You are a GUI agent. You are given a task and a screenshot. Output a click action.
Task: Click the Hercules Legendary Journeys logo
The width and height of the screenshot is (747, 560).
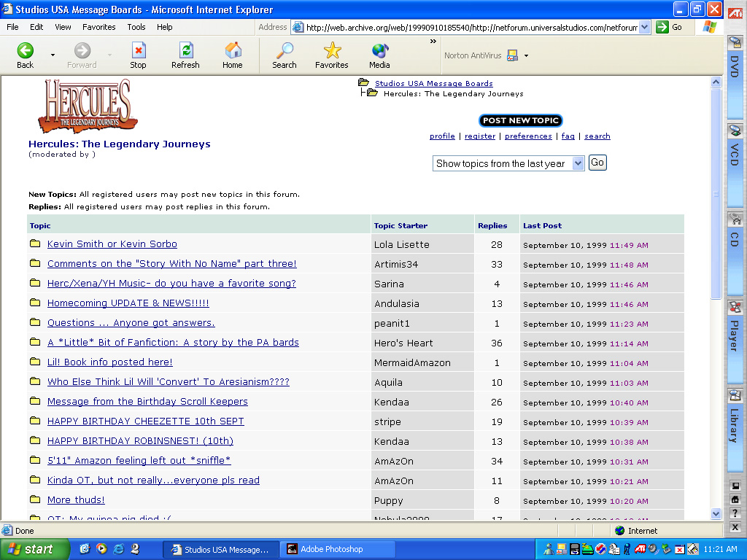(88, 106)
